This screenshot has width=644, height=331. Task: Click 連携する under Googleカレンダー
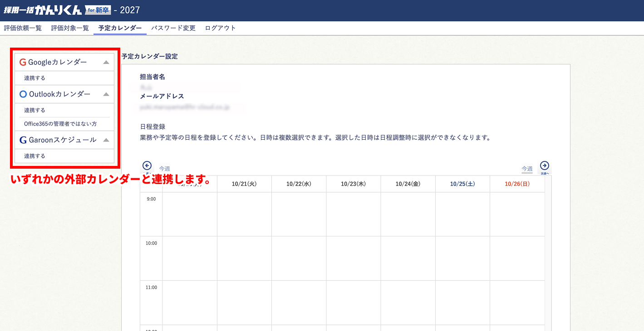(35, 78)
